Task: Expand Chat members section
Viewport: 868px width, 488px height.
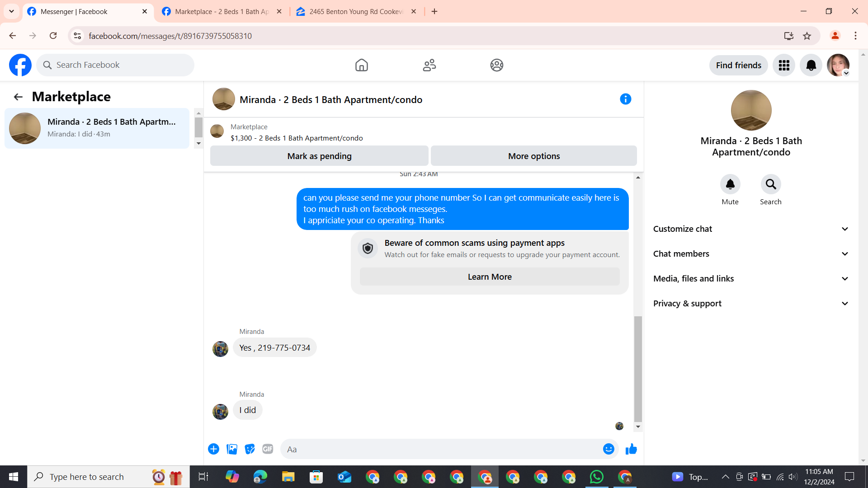Action: click(751, 254)
